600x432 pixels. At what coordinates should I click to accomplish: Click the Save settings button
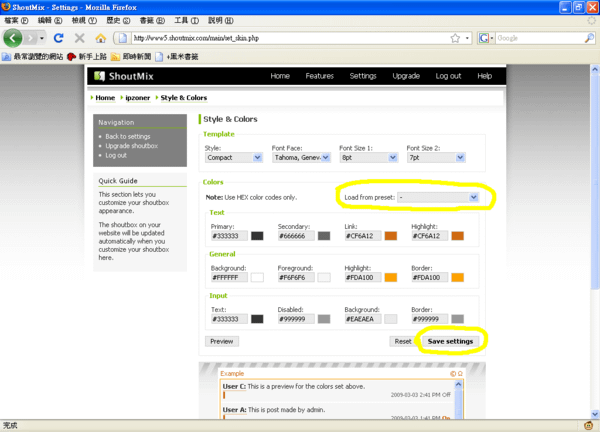point(450,341)
